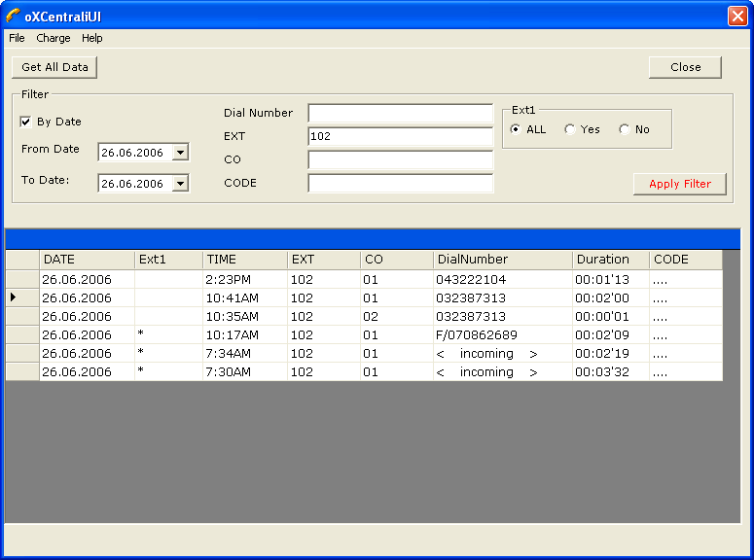The image size is (754, 560).
Task: Open the Help menu
Action: pos(92,38)
